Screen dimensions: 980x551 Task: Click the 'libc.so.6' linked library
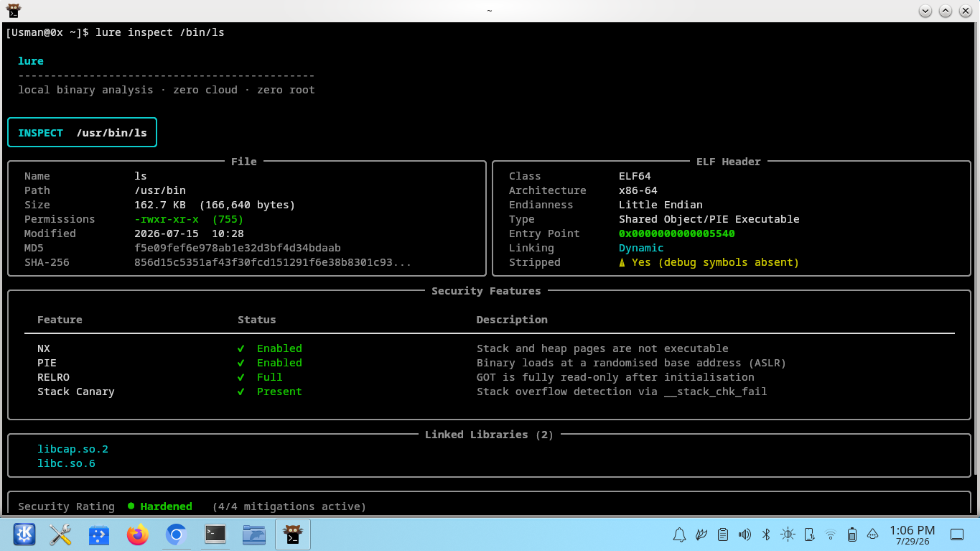tap(66, 463)
